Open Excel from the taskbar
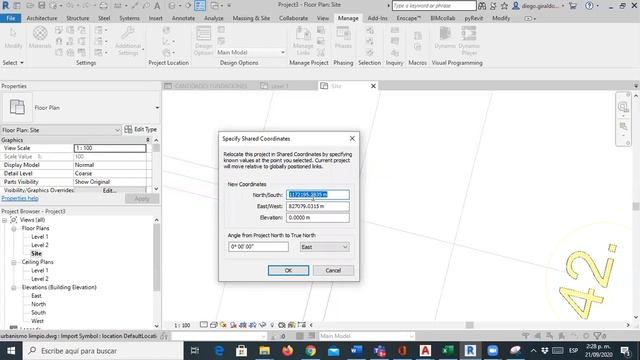The width and height of the screenshot is (640, 360). 448,351
